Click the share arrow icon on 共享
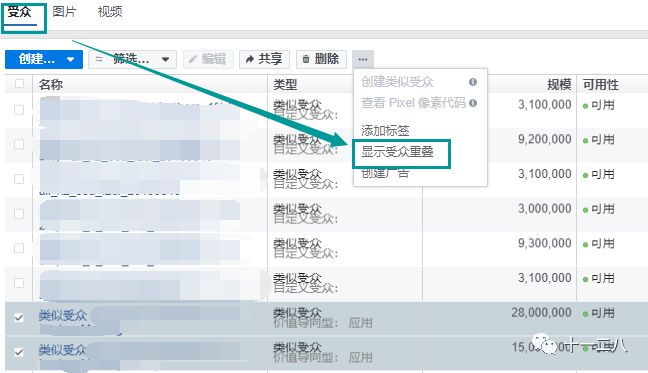Screen dimensions: 648x373 250,59
